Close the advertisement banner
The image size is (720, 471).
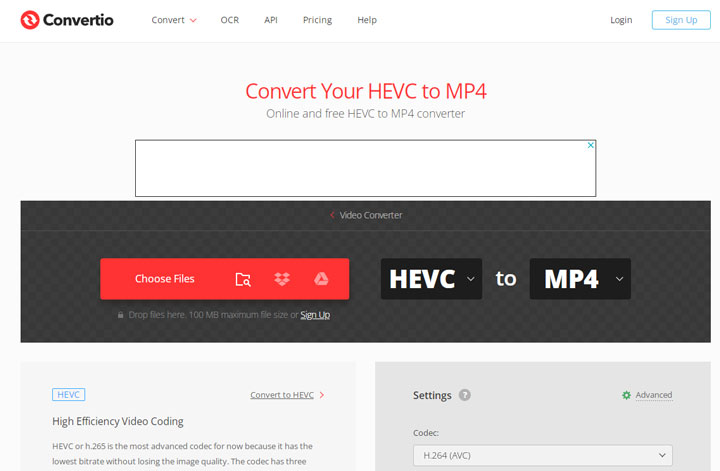(591, 146)
